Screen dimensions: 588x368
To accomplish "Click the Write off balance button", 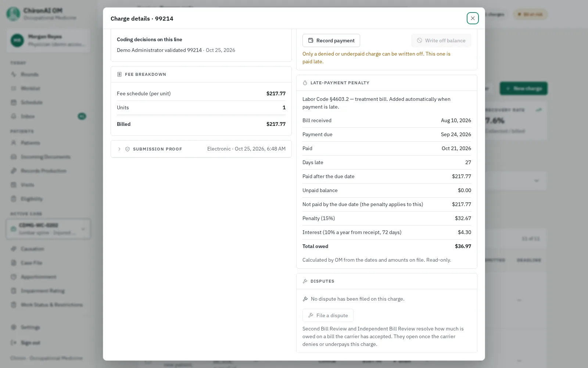I will coord(441,40).
